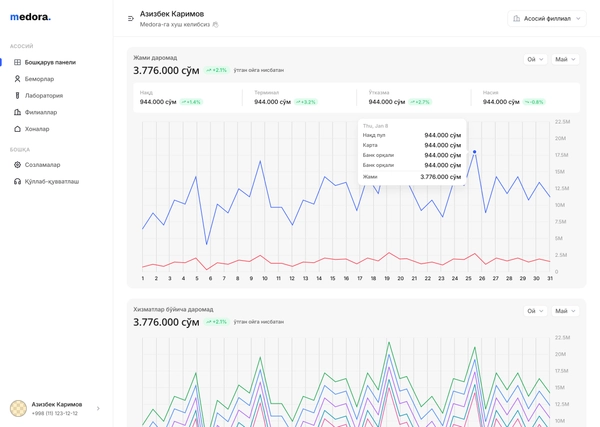Screen dimensions: 600x427
Task: Click the +1.4% badge for Нақд
Action: [x=191, y=102]
